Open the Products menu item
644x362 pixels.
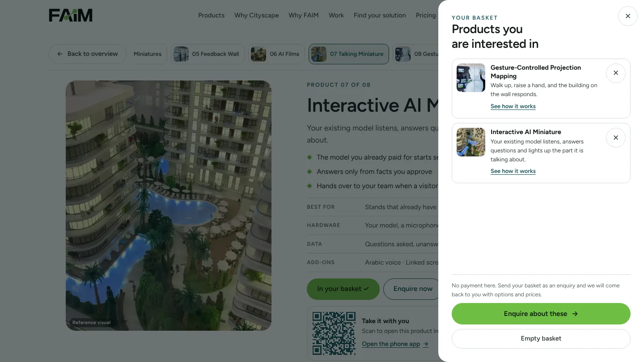pyautogui.click(x=211, y=15)
